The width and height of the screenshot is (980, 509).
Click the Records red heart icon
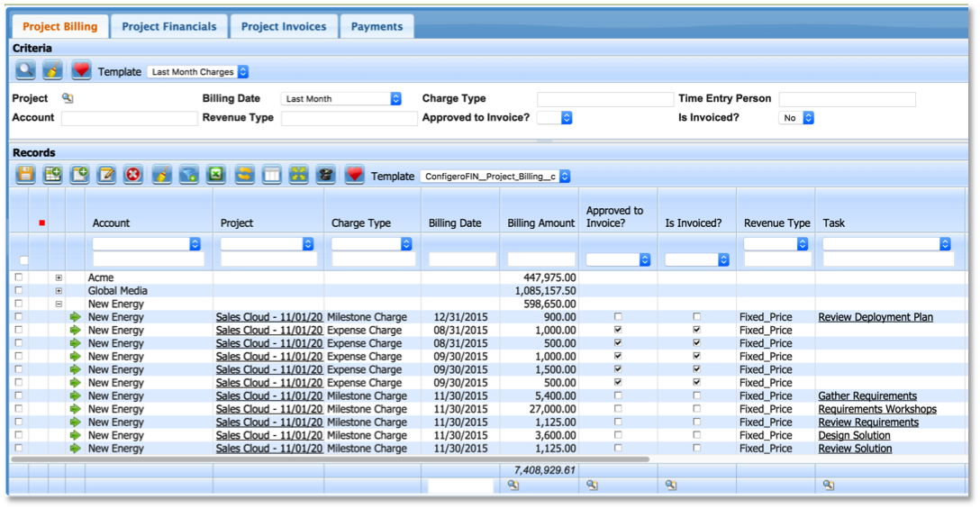tap(354, 175)
